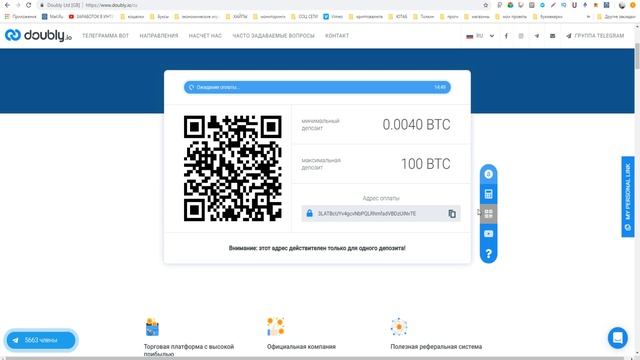Open the Насчет нас menu item
The width and height of the screenshot is (640, 360).
pos(205,36)
